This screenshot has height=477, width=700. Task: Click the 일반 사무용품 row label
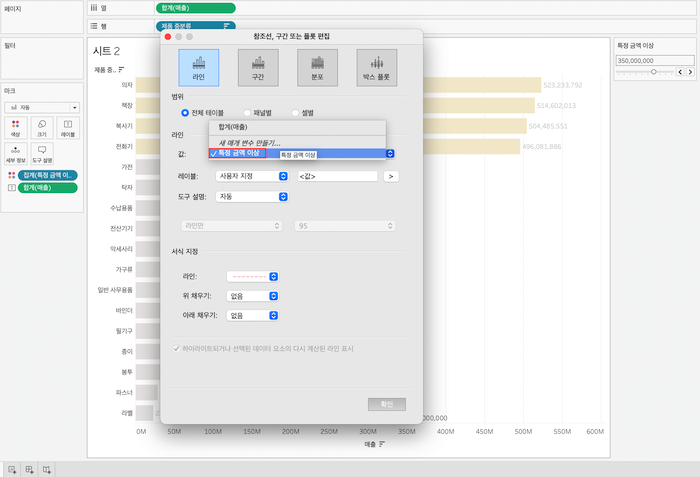(x=115, y=290)
